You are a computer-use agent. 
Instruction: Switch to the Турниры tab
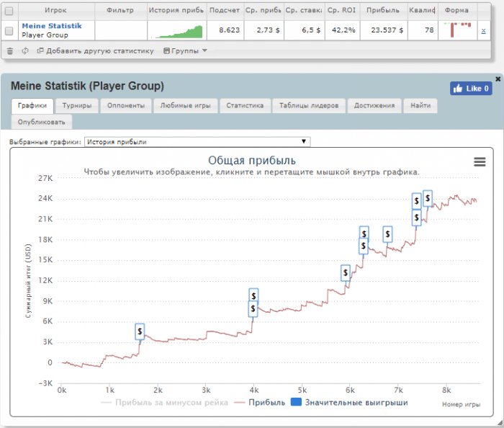coord(76,106)
